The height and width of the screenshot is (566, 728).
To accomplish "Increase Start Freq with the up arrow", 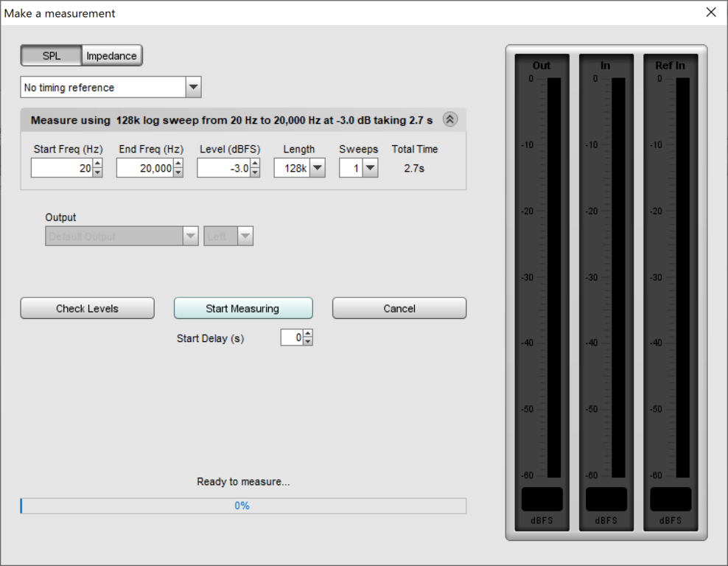I will 97,164.
